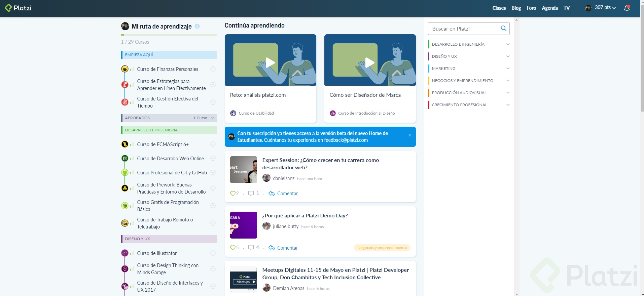Open the Negocios y emprendimiento tag
This screenshot has width=644, height=296.
coord(382,248)
